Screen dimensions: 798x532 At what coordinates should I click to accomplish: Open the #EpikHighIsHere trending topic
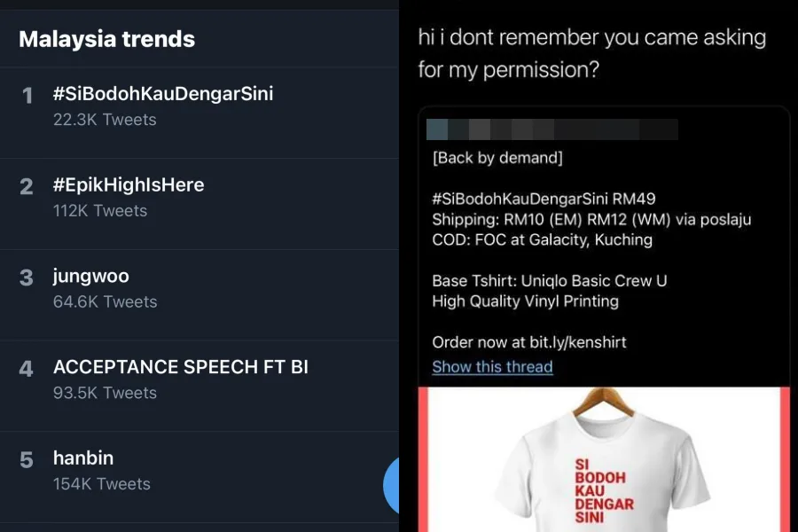129,184
